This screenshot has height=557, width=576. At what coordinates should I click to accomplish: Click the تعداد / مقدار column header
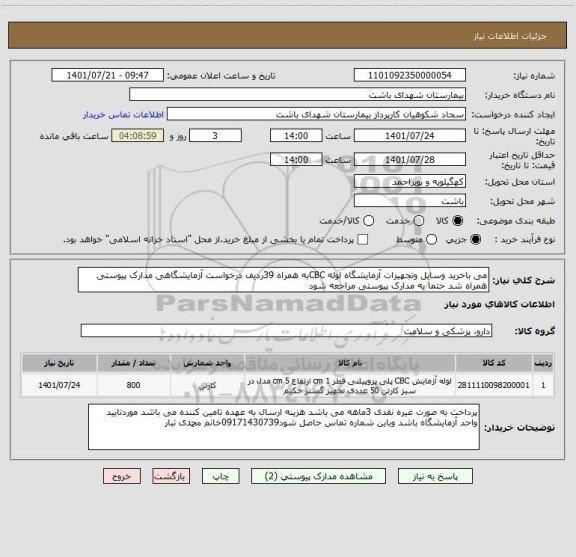point(134,363)
